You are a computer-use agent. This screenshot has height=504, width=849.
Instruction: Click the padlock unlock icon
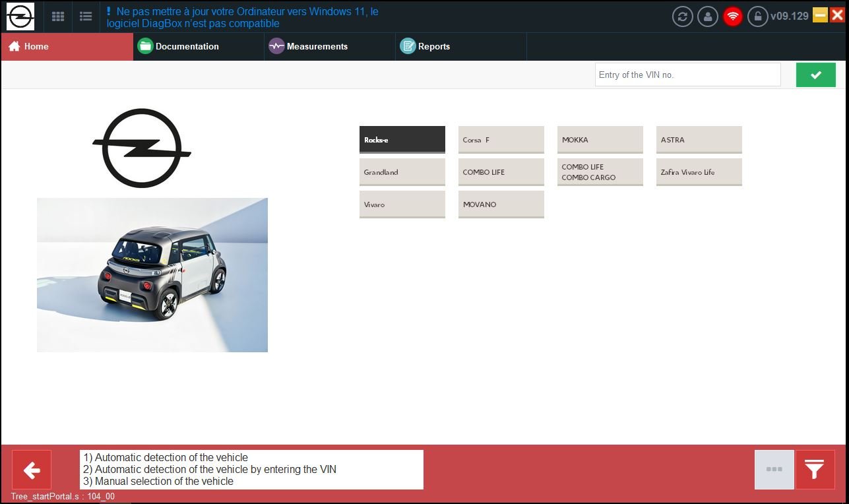pos(757,16)
